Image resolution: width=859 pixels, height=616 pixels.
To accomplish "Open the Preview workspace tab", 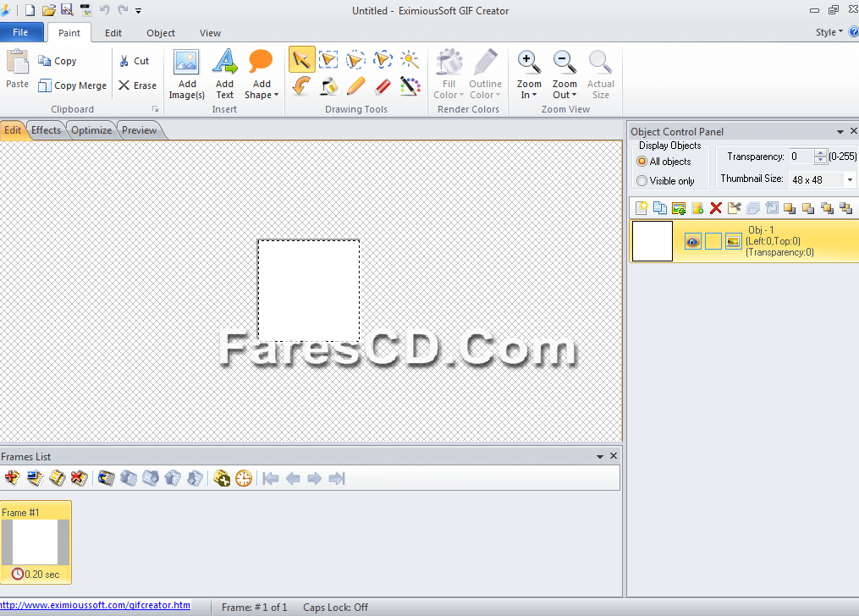I will 139,130.
